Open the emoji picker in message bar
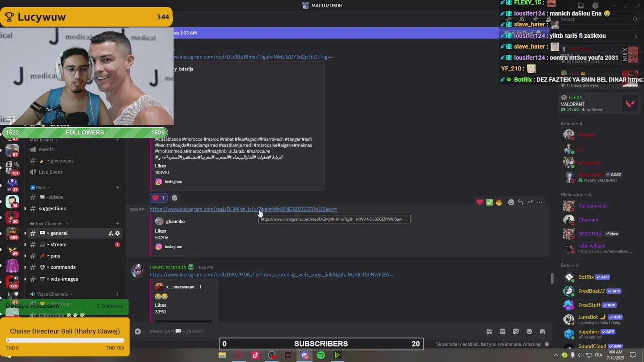 pos(529,331)
